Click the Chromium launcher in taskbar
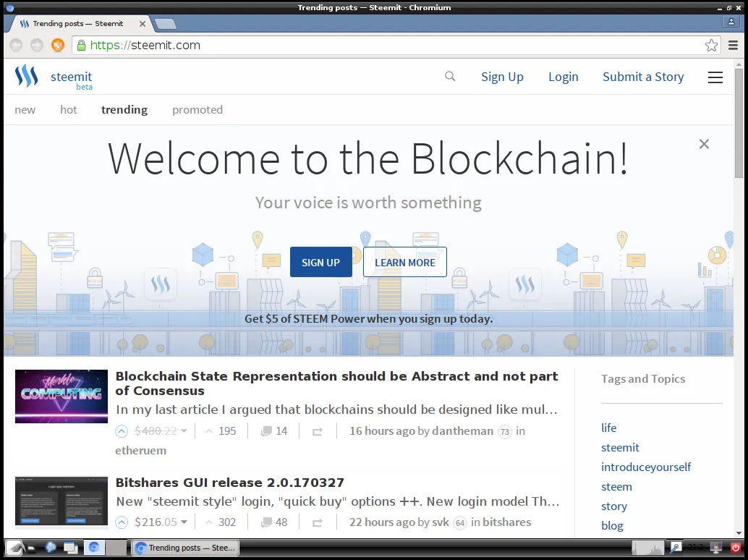 tap(94, 547)
